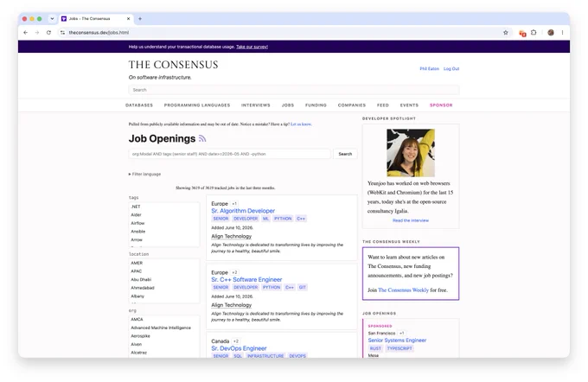Open the Jobs nav item
Screen dimensions: 588x382
click(288, 105)
